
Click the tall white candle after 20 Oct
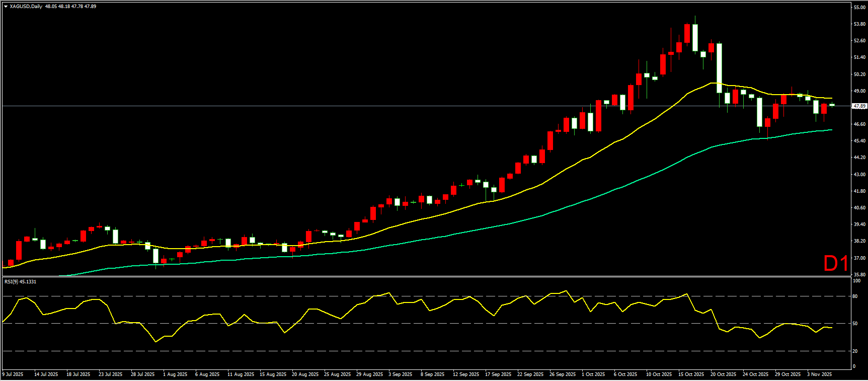[720, 68]
